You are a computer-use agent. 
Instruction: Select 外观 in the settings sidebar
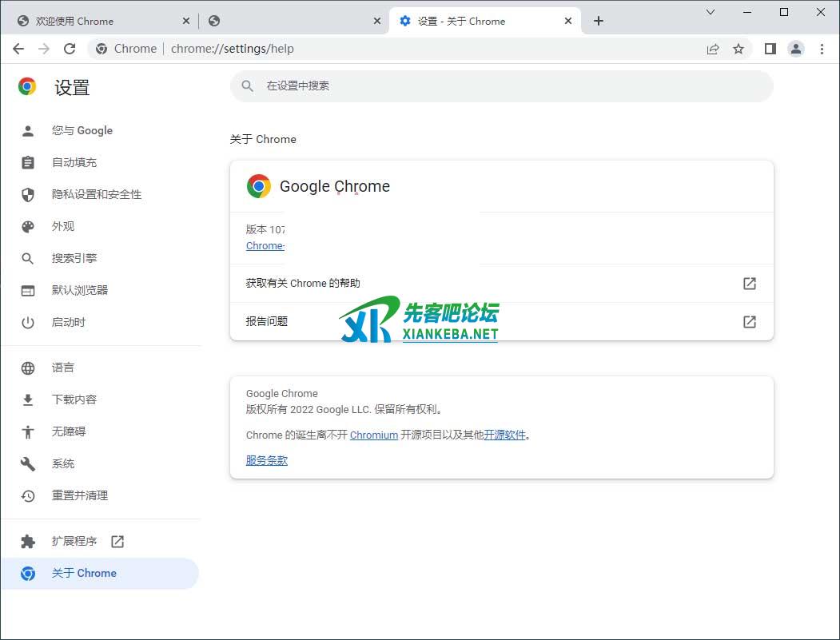point(63,226)
